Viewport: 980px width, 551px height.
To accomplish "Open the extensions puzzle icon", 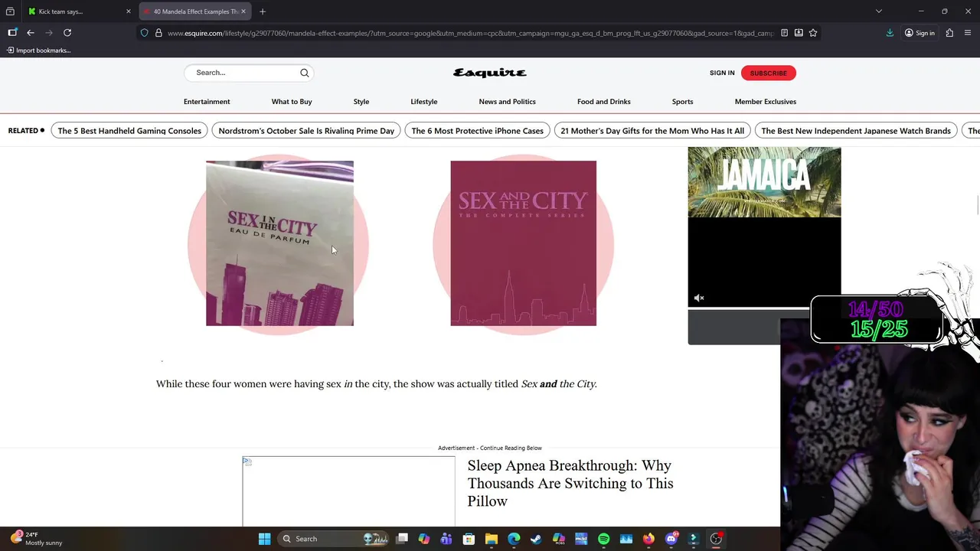I will [x=949, y=33].
